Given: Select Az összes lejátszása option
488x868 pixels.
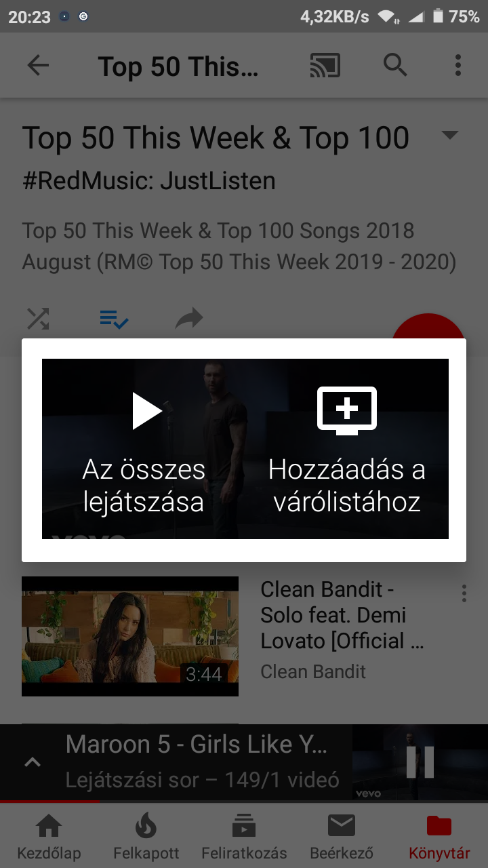Looking at the screenshot, I should [x=144, y=449].
